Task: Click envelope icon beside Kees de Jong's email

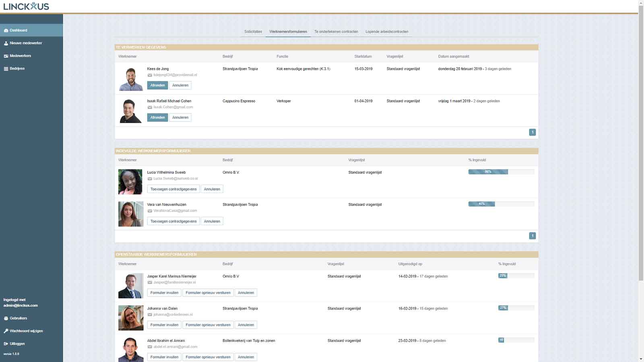Action: pos(150,75)
